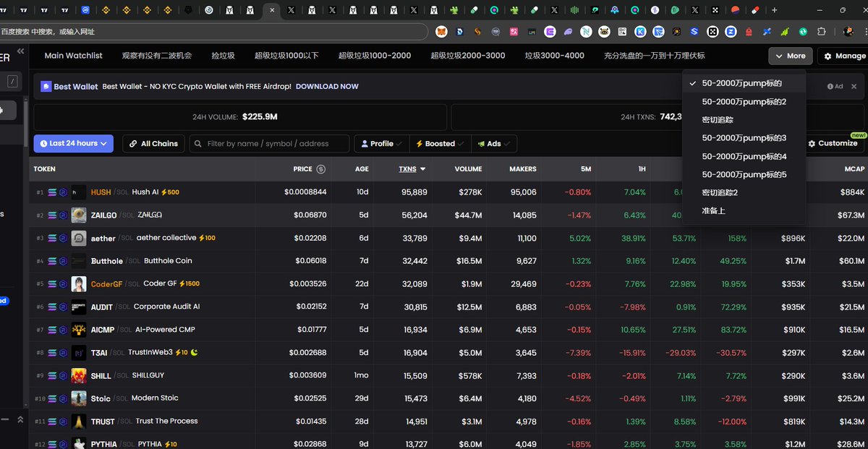Click Butthole 5M change 1.32%
Screen dimensions: 868x449
581,261
